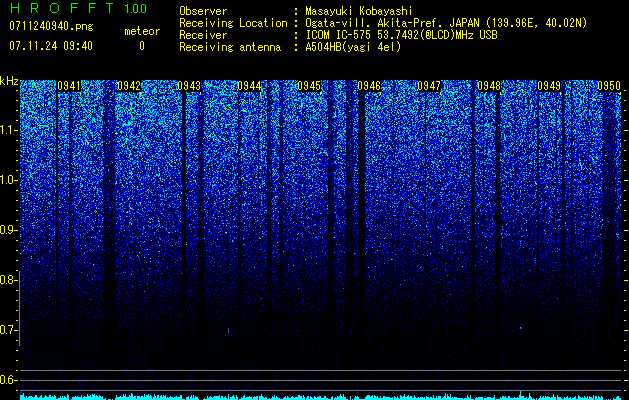This screenshot has width=629, height=400.
Task: Click observer name Masayuki Kobayashi
Action: pyautogui.click(x=358, y=11)
